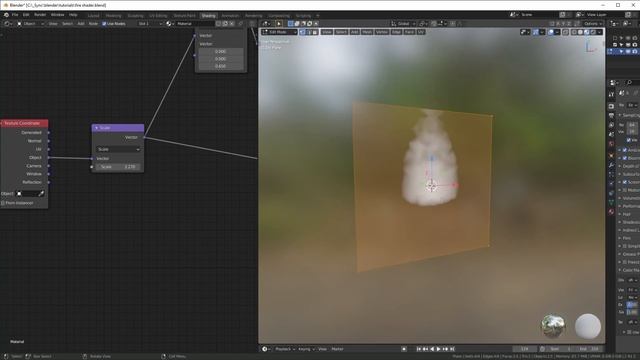Jump to the timeline end frame
The width and height of the screenshot is (640, 360).
452,349
